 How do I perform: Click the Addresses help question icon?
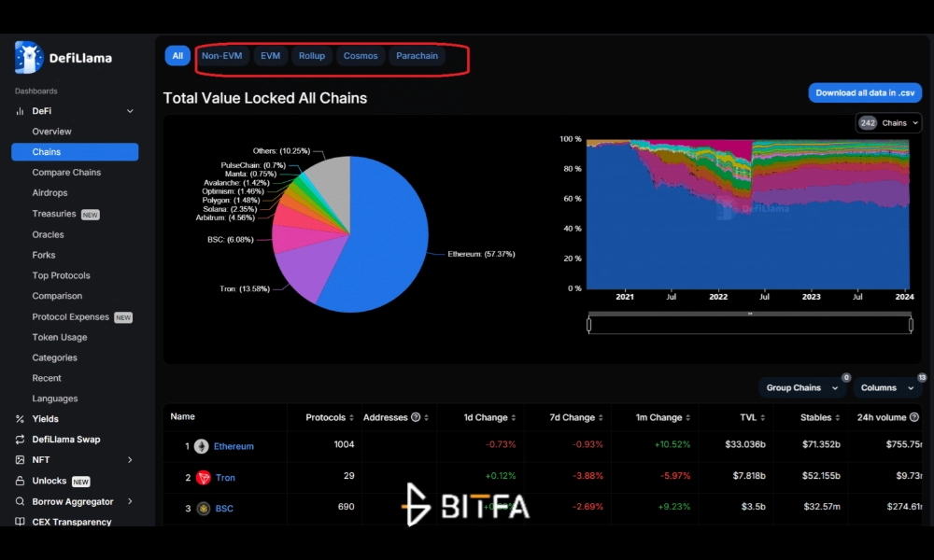[416, 417]
